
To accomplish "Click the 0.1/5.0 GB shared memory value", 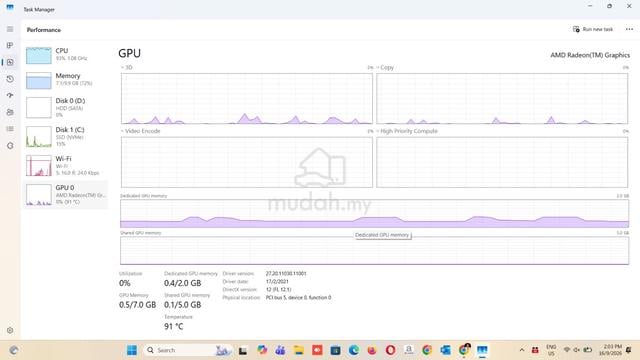I will (182, 304).
